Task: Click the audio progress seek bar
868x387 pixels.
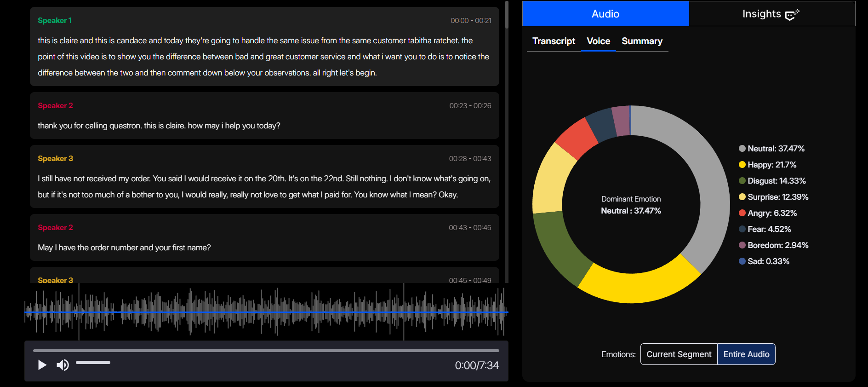Action: point(266,351)
